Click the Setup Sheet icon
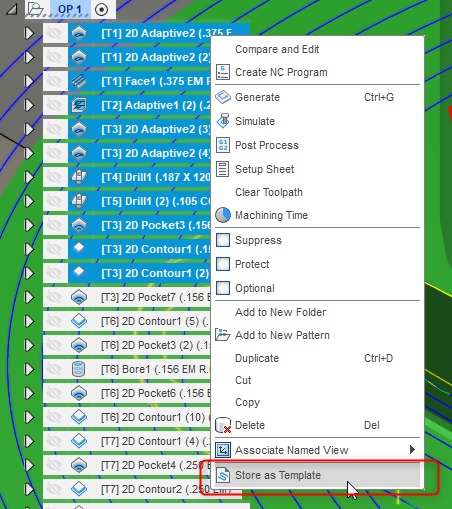 [223, 169]
